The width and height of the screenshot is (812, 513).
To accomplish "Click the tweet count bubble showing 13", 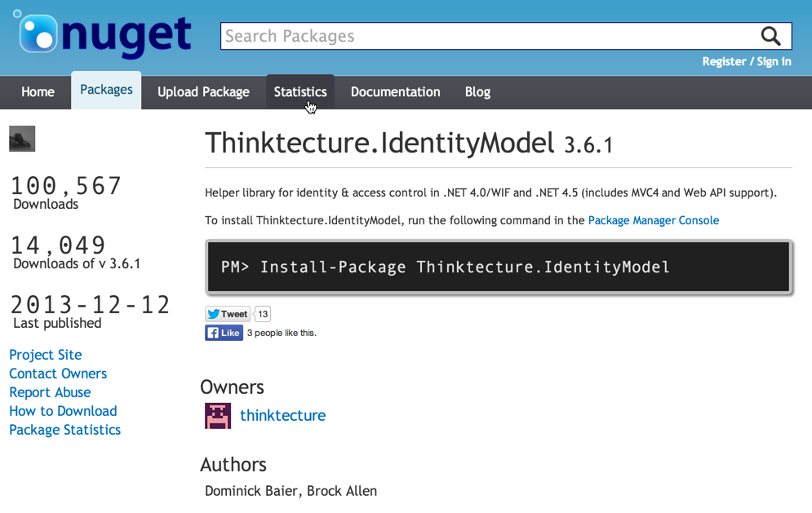I will [263, 314].
